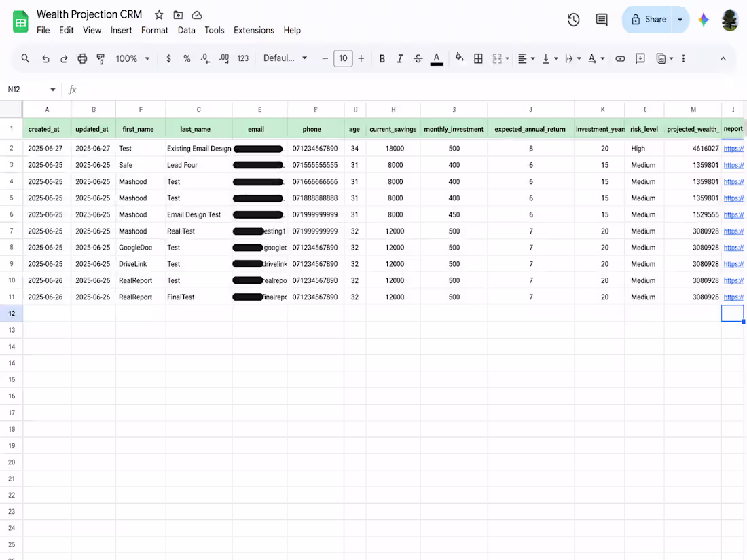Star the Wealth Projection CRM document
The width and height of the screenshot is (747, 560).
(x=159, y=15)
